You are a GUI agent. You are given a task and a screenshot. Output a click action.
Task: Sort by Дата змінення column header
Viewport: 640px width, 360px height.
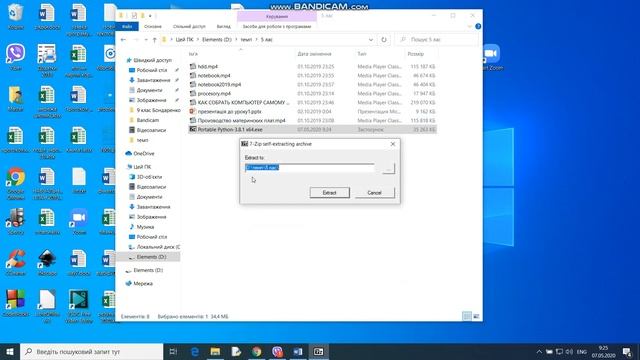coord(314,54)
